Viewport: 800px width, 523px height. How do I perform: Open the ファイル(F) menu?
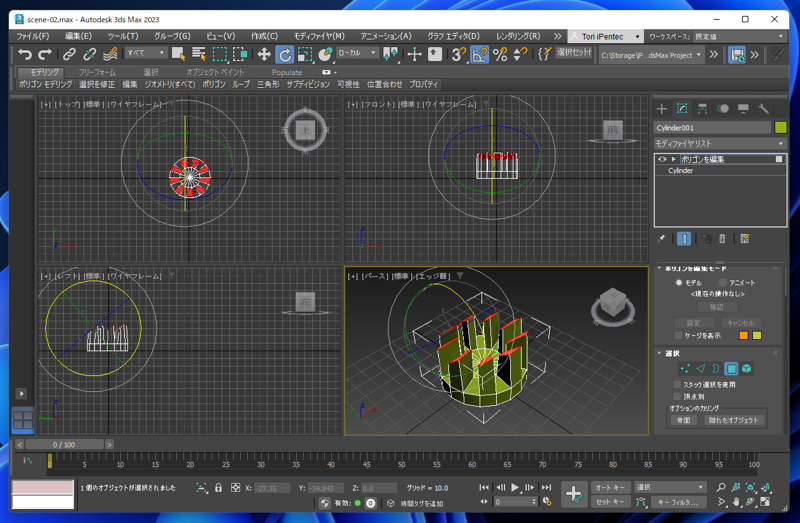tap(33, 36)
